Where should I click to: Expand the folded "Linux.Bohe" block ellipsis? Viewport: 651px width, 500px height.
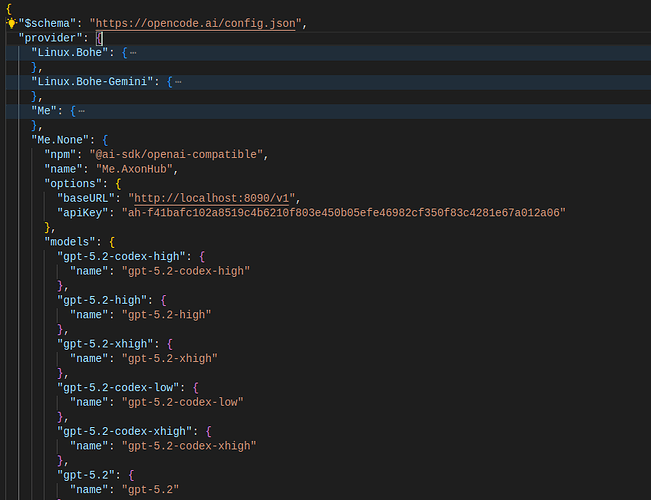point(133,53)
